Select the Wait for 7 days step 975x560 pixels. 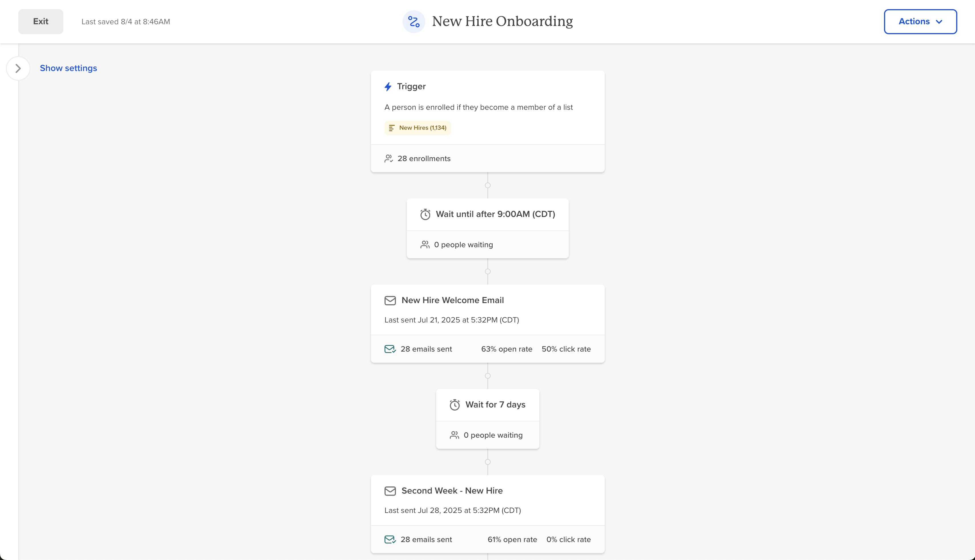click(495, 405)
